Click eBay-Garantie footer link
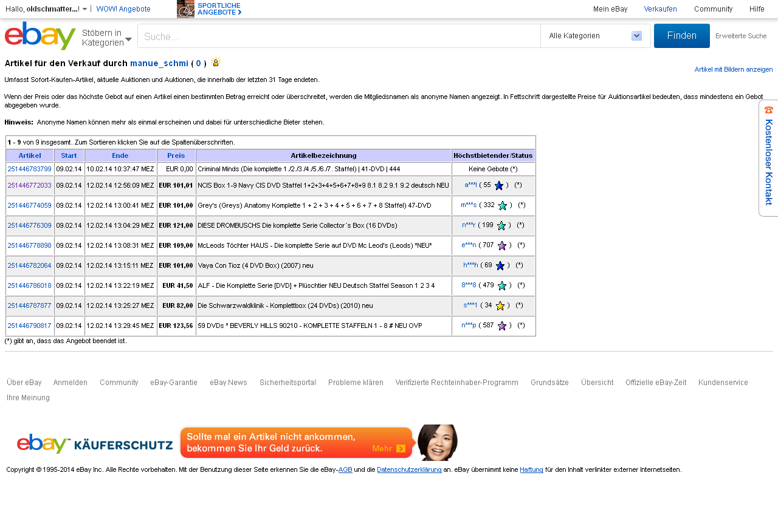The width and height of the screenshot is (778, 532). pos(174,383)
